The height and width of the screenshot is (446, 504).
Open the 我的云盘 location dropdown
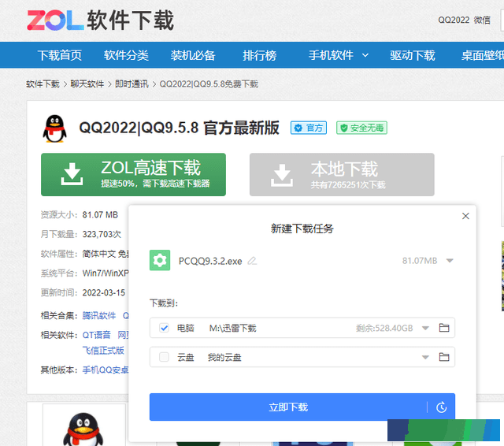(425, 357)
